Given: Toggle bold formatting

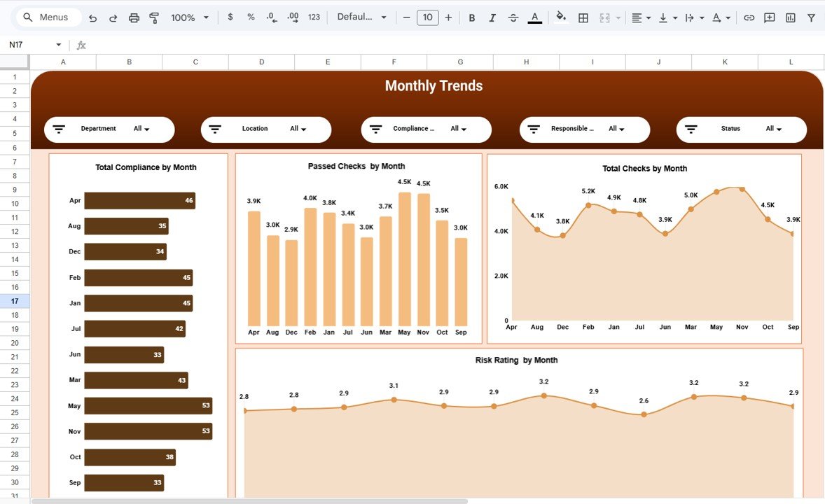Looking at the screenshot, I should click(x=472, y=17).
